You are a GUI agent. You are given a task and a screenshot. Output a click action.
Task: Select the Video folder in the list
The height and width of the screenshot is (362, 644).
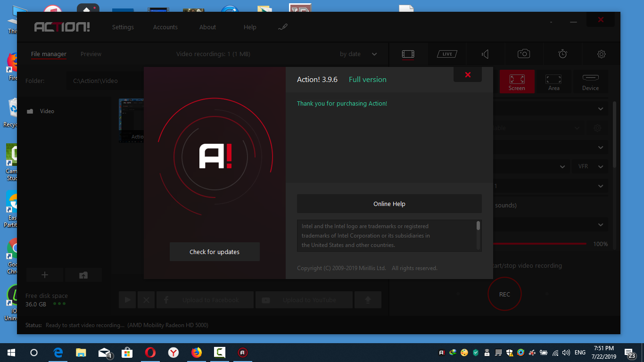coord(41,111)
